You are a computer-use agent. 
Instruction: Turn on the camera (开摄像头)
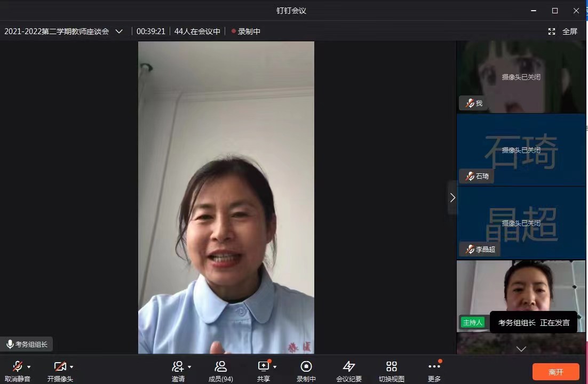pos(60,366)
